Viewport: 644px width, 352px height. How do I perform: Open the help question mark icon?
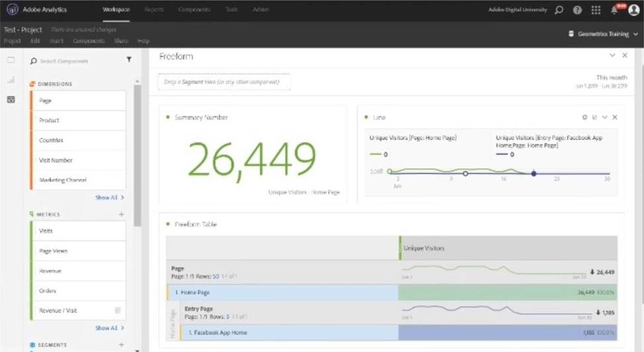click(x=577, y=10)
